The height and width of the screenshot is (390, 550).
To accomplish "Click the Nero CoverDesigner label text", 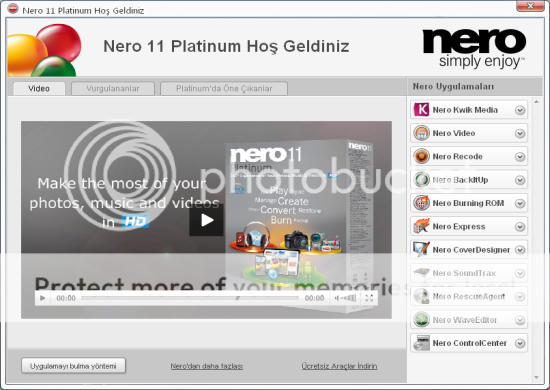I will (x=471, y=250).
